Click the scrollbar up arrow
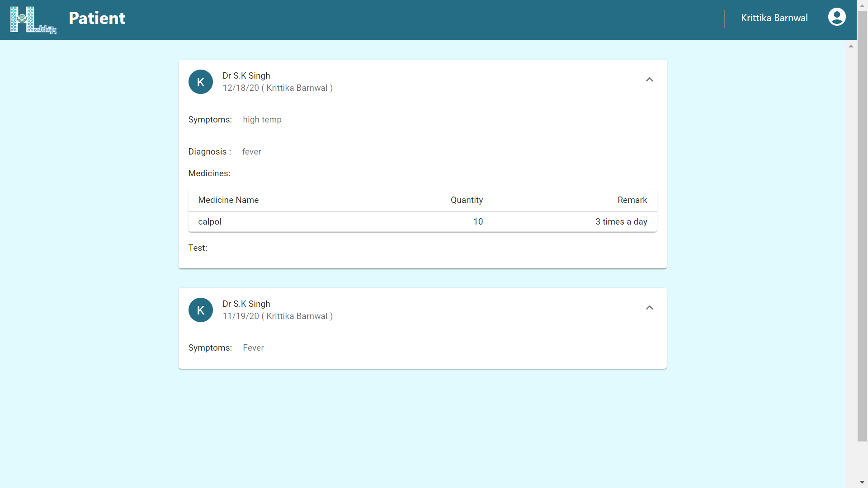This screenshot has width=868, height=488. pos(851,46)
